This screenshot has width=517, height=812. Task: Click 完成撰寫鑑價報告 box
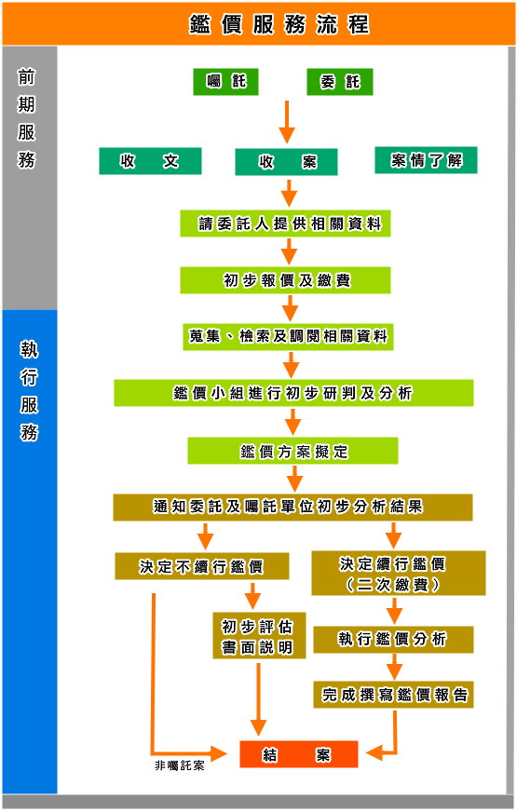pyautogui.click(x=393, y=695)
